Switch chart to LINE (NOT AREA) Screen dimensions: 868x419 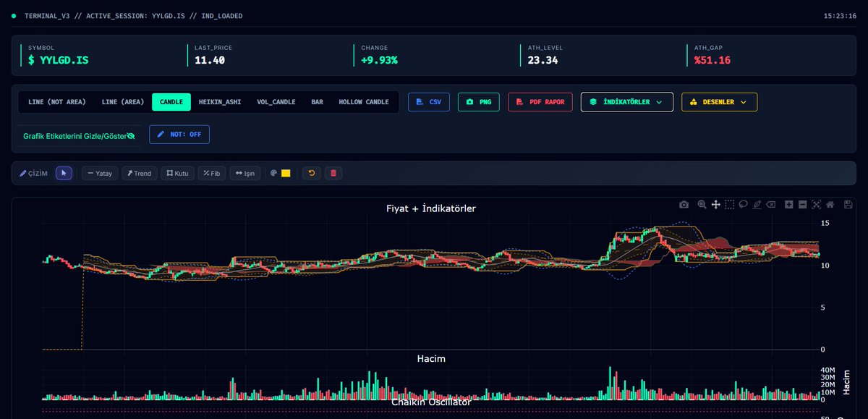[x=57, y=102]
